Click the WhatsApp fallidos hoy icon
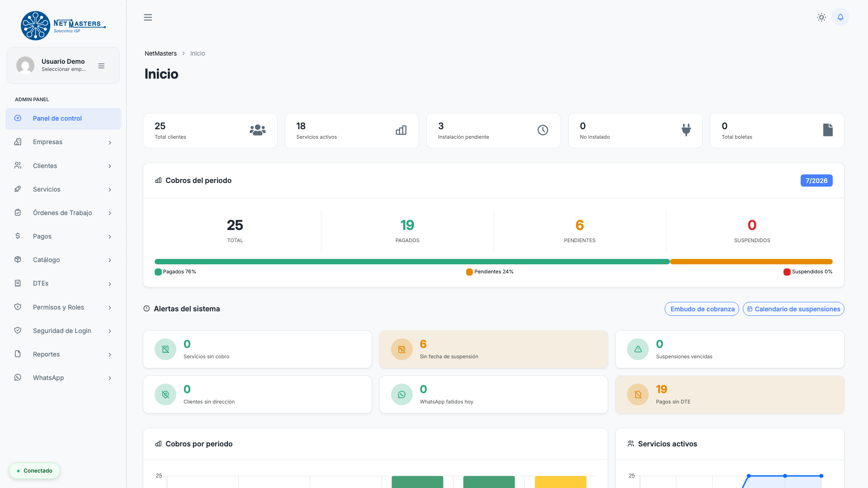The image size is (868, 488). click(x=401, y=394)
